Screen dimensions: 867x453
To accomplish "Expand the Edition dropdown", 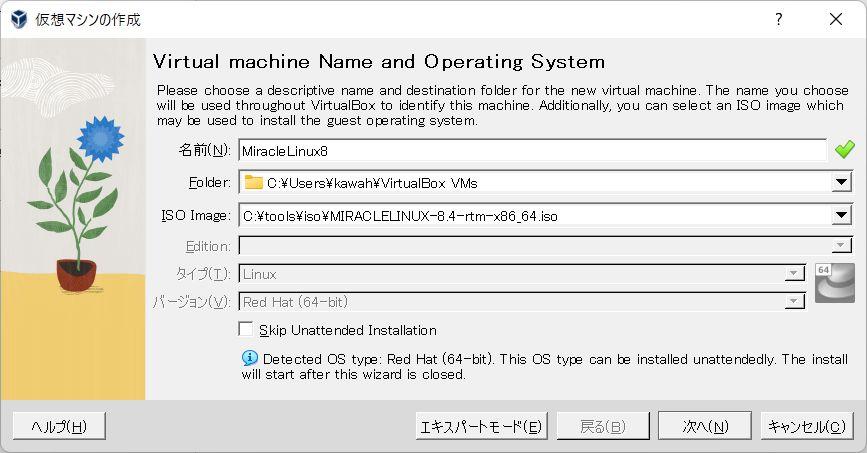I will [x=841, y=245].
